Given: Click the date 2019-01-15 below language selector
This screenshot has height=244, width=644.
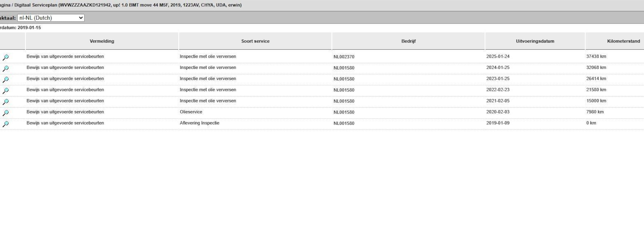Looking at the screenshot, I should (x=29, y=28).
